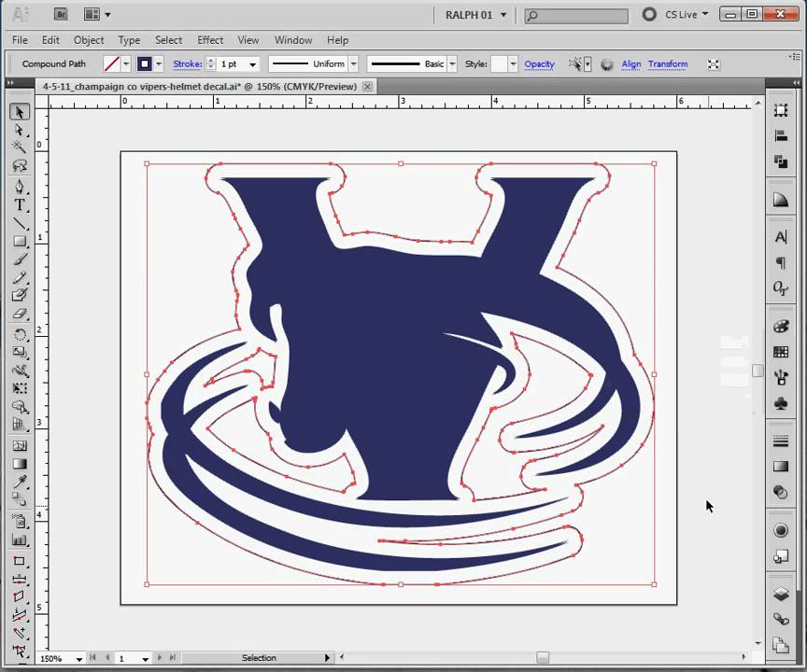The height and width of the screenshot is (672, 807).
Task: Open the stroke weight dropdown
Action: 253,64
